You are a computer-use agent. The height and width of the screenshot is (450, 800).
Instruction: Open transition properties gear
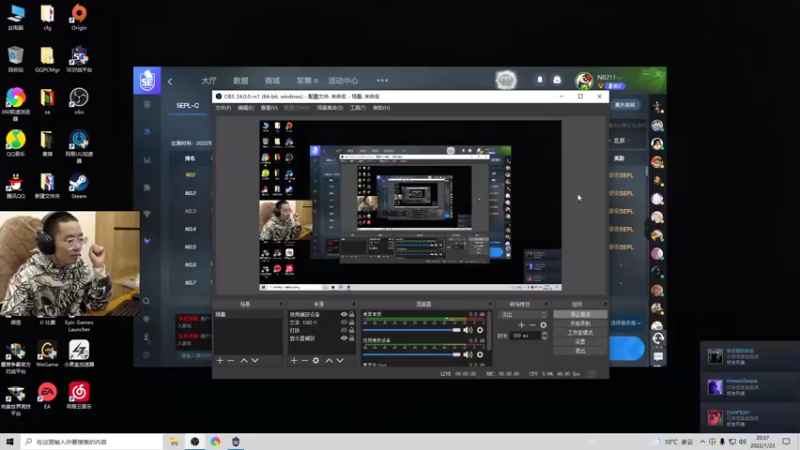pos(543,325)
